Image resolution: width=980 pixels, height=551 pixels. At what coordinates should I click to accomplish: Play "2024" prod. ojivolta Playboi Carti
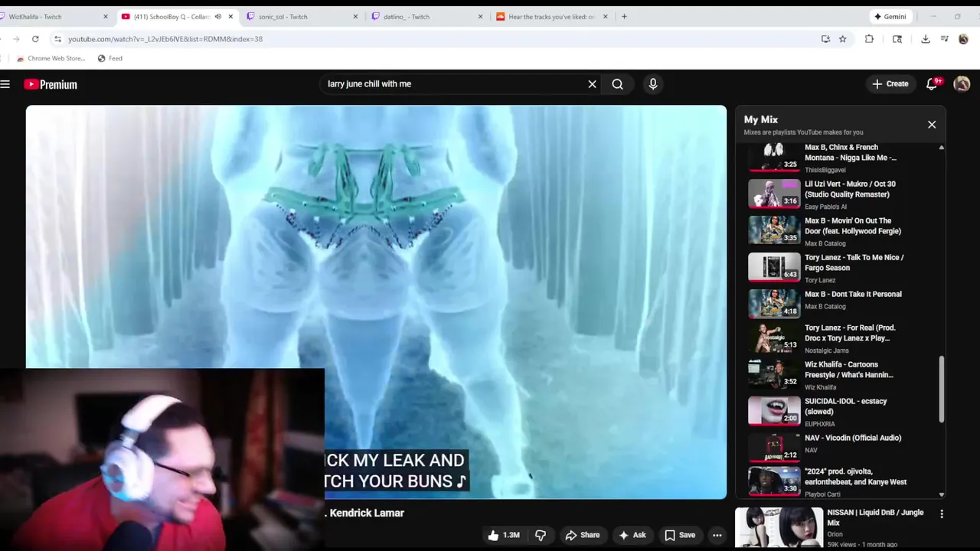pos(840,482)
